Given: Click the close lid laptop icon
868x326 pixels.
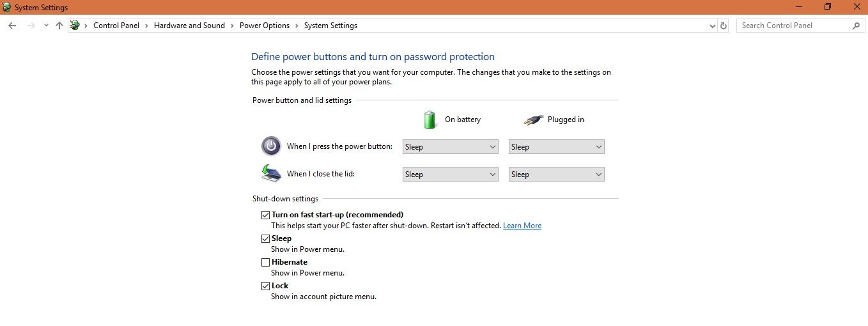Looking at the screenshot, I should tap(271, 173).
